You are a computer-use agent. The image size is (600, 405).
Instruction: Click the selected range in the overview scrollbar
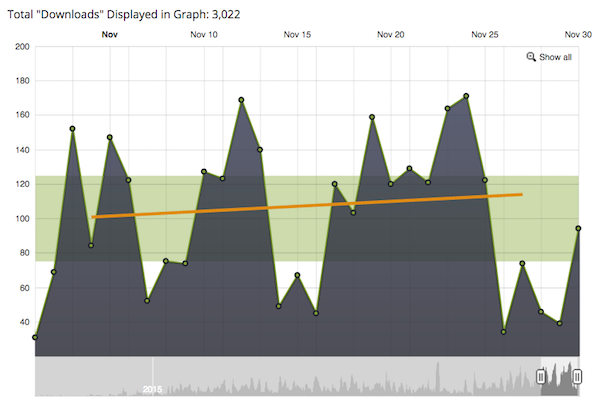(558, 376)
